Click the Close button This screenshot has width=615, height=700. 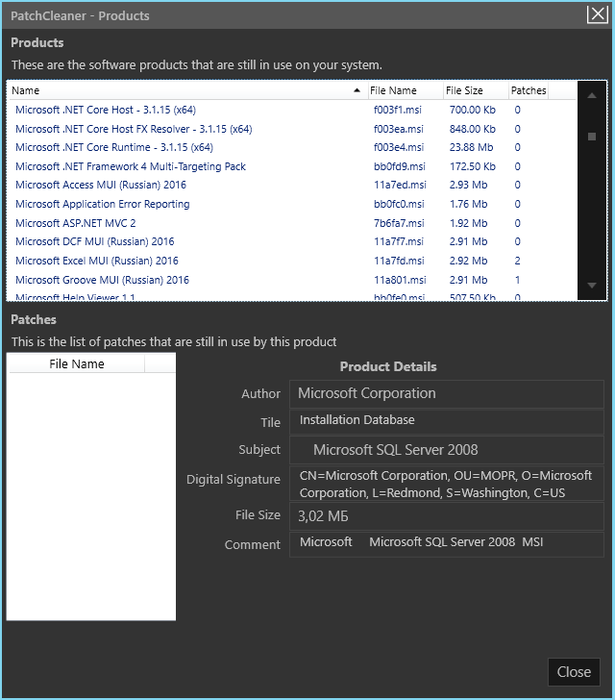574,671
